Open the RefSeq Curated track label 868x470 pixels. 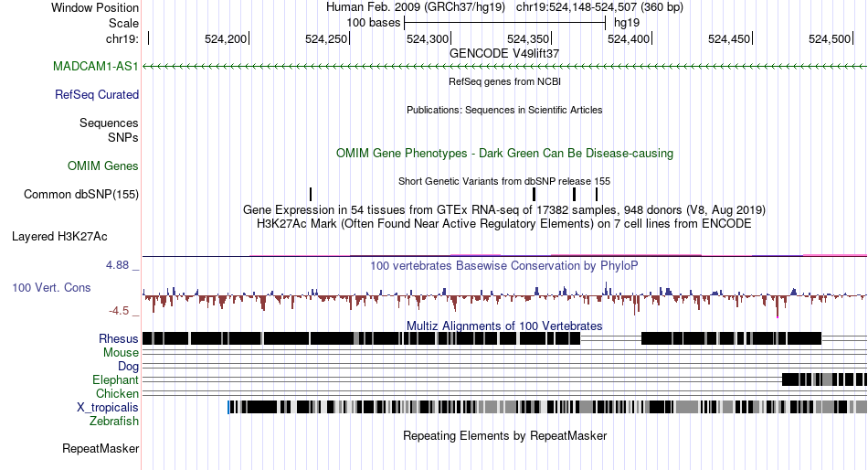click(97, 95)
